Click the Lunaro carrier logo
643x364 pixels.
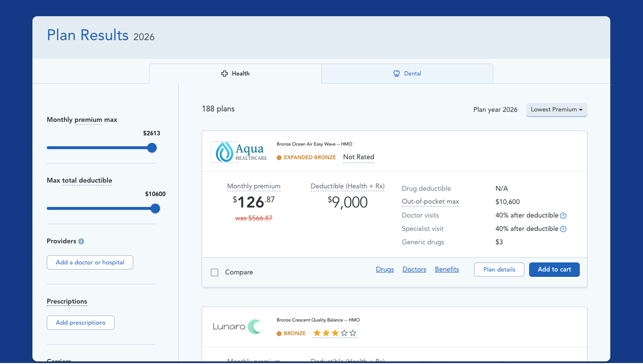pyautogui.click(x=238, y=326)
